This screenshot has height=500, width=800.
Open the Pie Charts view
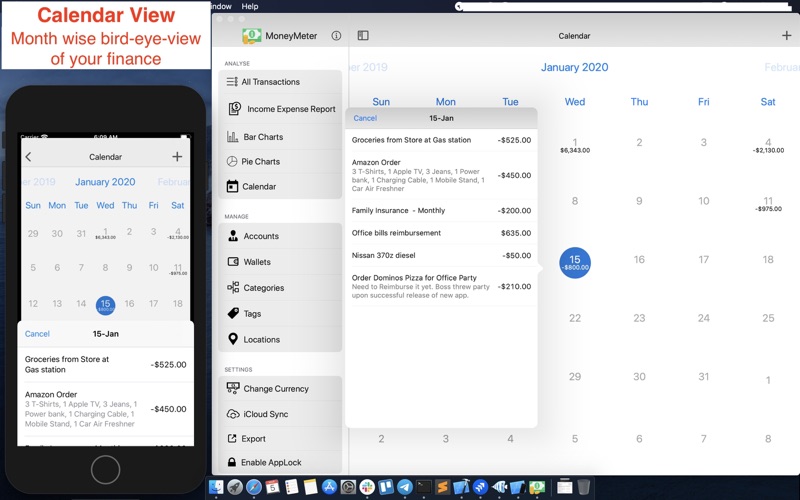coord(280,161)
